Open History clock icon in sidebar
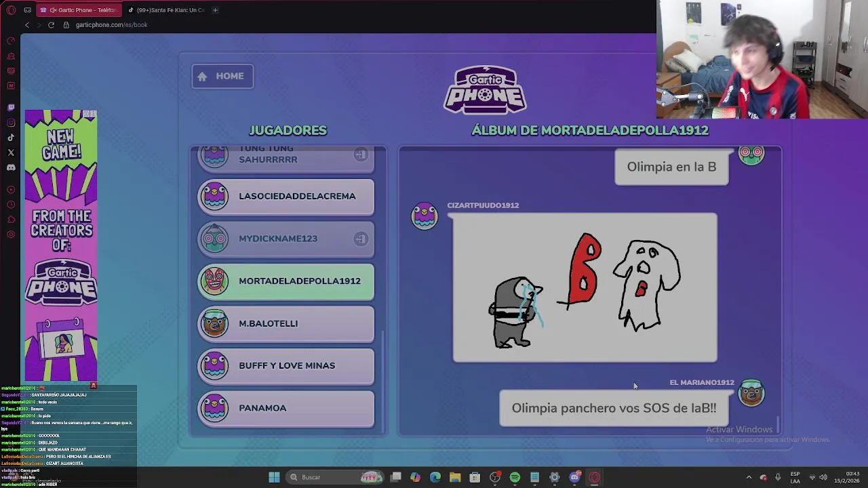 click(11, 205)
